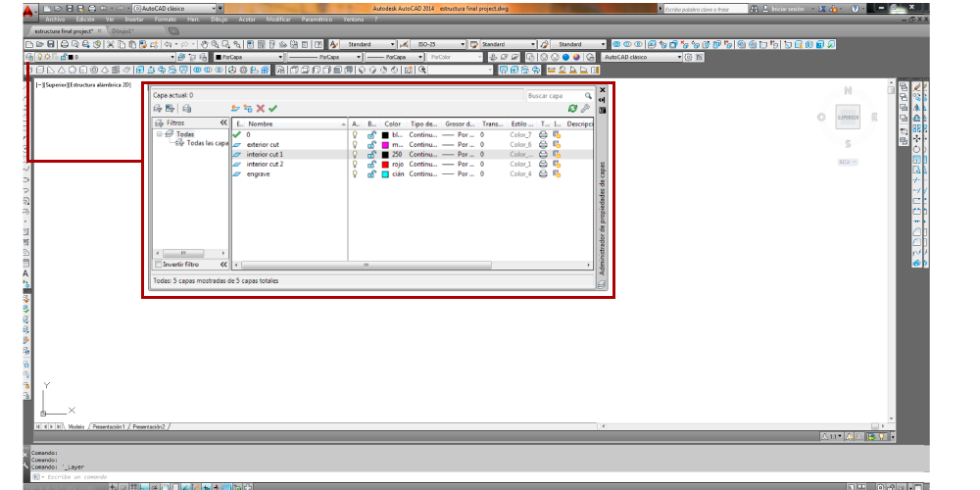Toggle lock icon for exterior cut layer

click(371, 144)
